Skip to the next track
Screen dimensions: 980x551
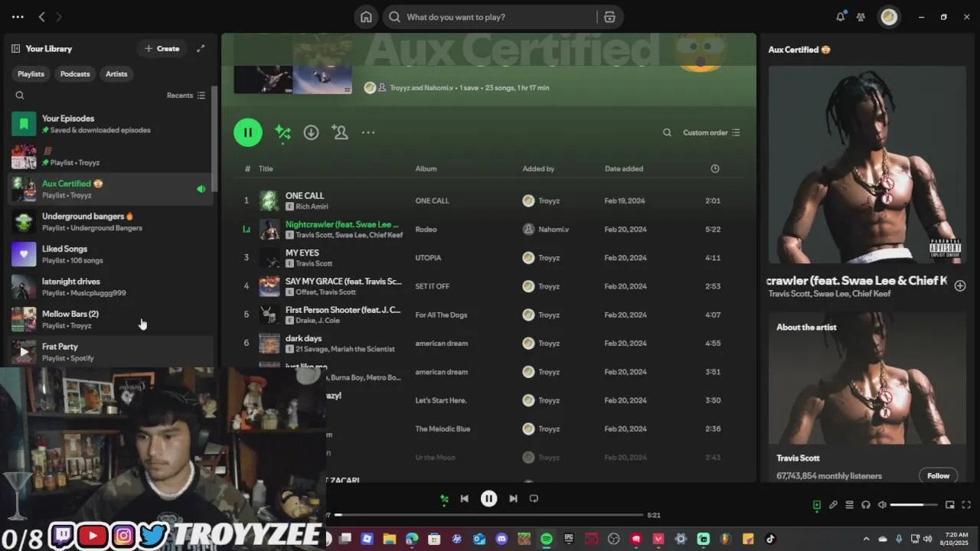(x=513, y=498)
